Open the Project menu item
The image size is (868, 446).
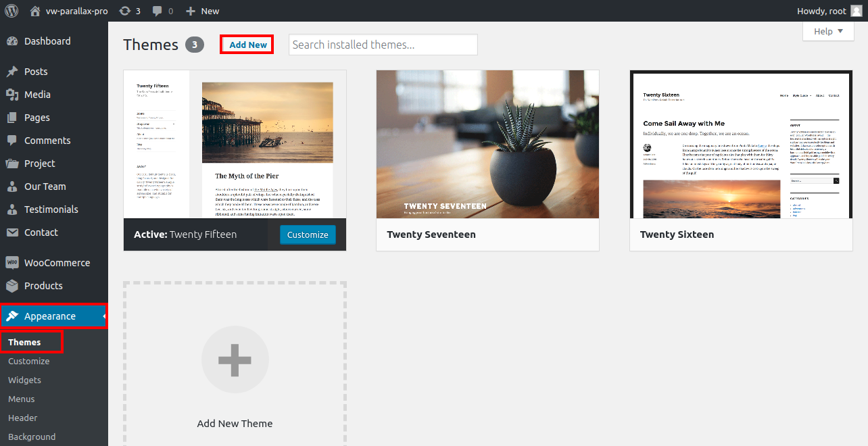pyautogui.click(x=54, y=164)
